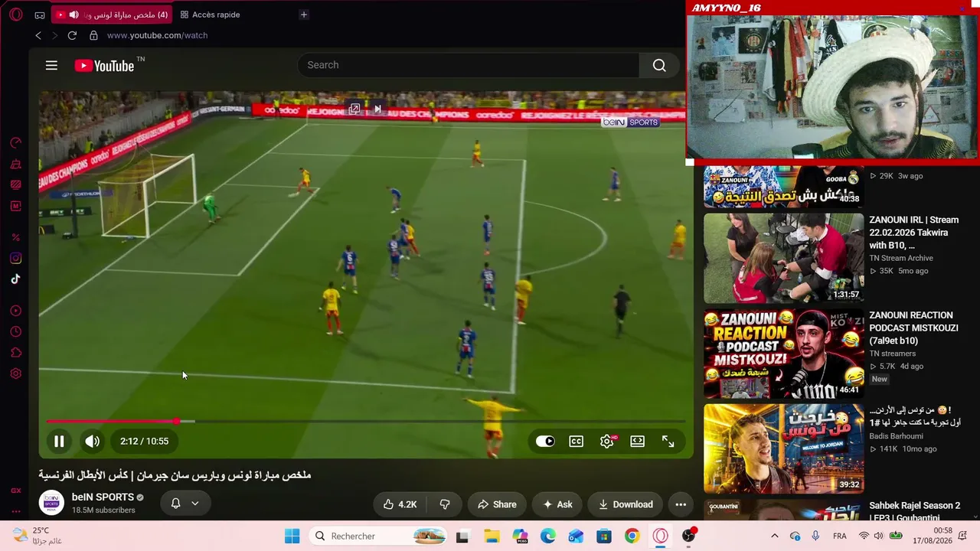Open more actions three-dot menu
The width and height of the screenshot is (980, 551).
[x=681, y=504]
